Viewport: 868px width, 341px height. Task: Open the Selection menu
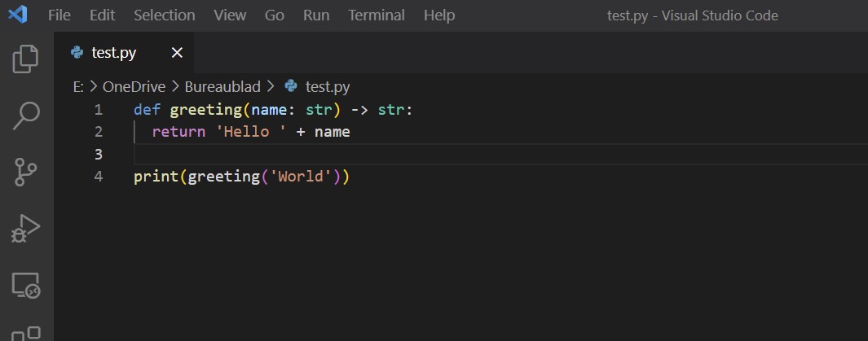click(165, 15)
